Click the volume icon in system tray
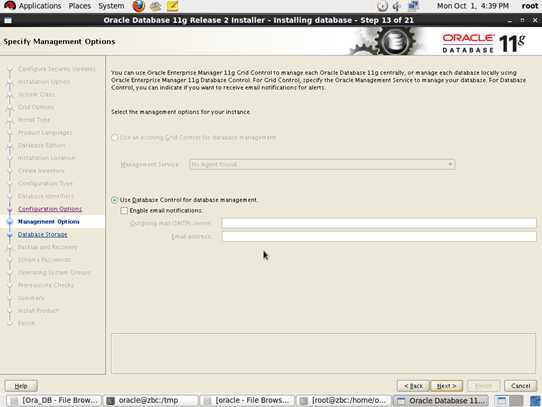 coord(397,6)
